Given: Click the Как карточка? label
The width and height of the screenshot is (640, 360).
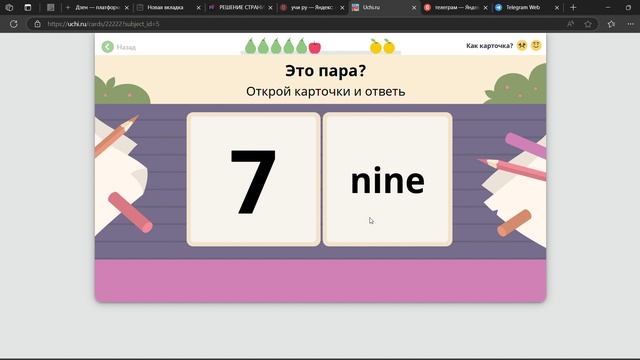Looking at the screenshot, I should coord(489,46).
